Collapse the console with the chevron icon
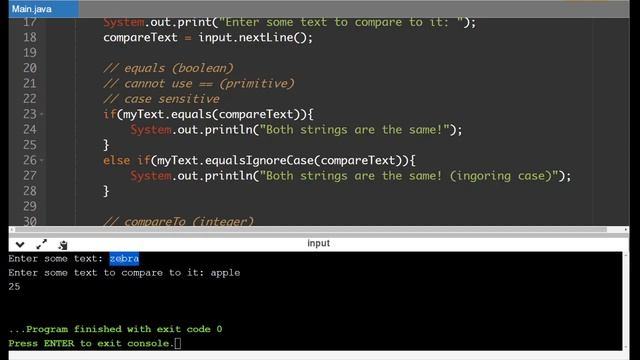This screenshot has width=640, height=360. pos(20,244)
